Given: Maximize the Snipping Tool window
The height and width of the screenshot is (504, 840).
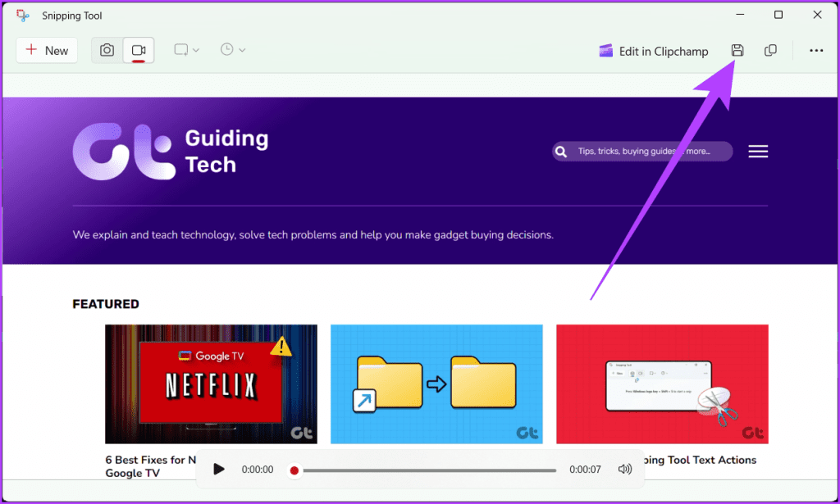Looking at the screenshot, I should tap(778, 15).
